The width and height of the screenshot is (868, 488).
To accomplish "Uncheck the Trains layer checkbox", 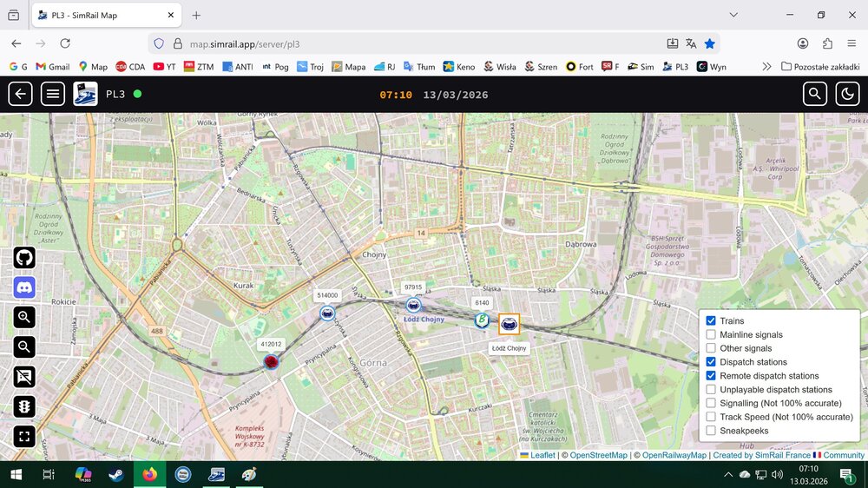I will pyautogui.click(x=711, y=321).
